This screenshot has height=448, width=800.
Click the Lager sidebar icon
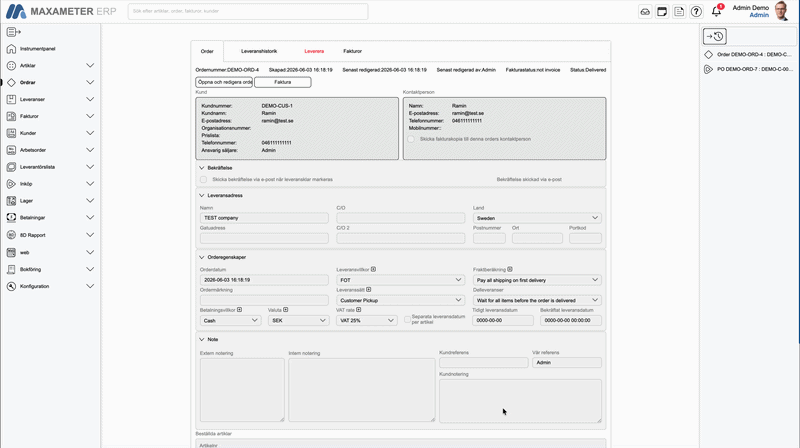tap(11, 201)
